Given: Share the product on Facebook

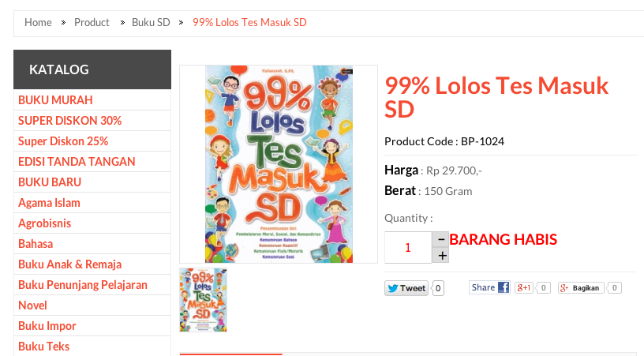Looking at the screenshot, I should (x=489, y=287).
